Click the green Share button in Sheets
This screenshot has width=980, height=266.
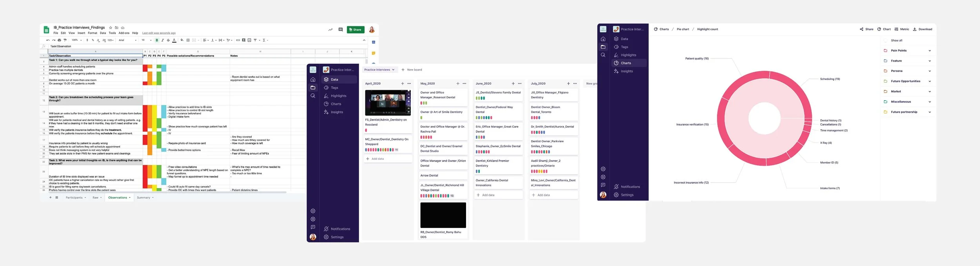click(x=356, y=29)
